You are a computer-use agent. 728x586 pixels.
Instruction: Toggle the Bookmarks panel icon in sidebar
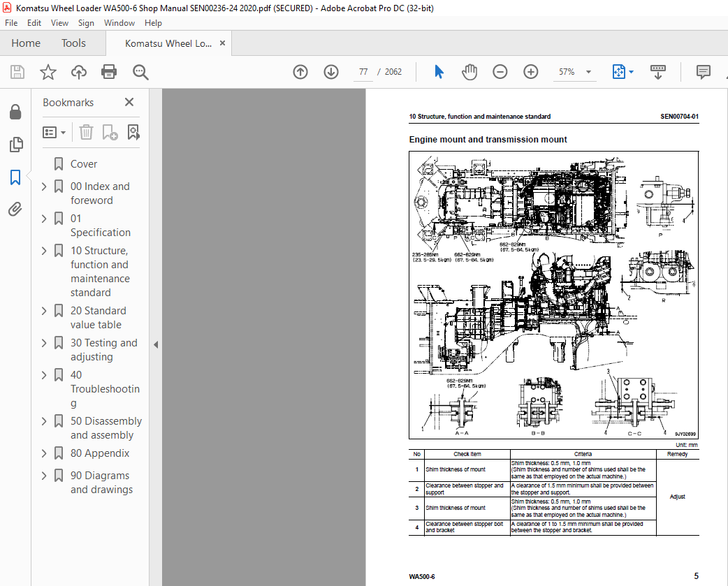(15, 177)
